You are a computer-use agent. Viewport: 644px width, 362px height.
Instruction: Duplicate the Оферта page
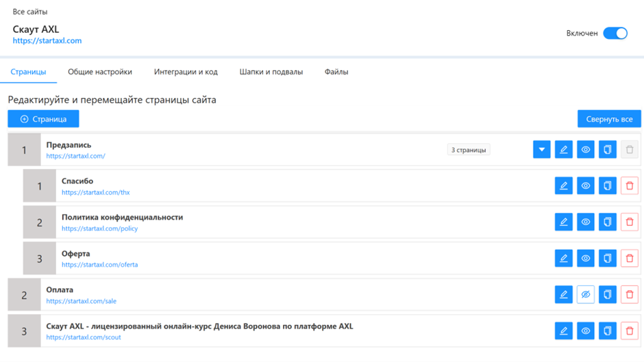pyautogui.click(x=608, y=258)
